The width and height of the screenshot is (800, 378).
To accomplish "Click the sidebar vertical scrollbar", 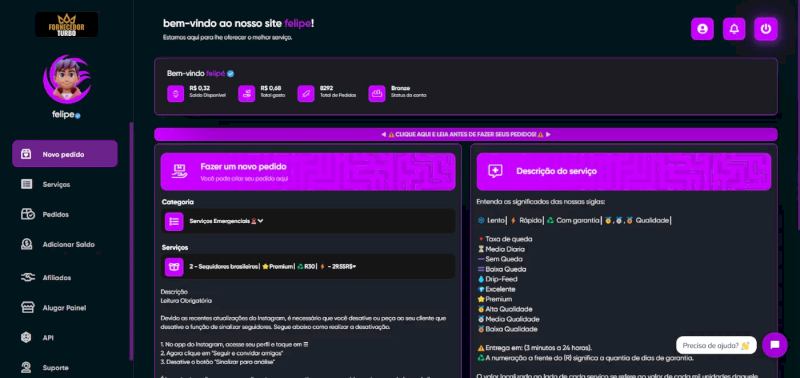I will (131, 240).
